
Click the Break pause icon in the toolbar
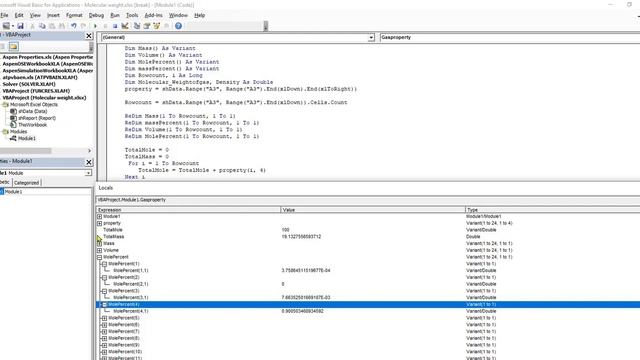pyautogui.click(x=105, y=26)
